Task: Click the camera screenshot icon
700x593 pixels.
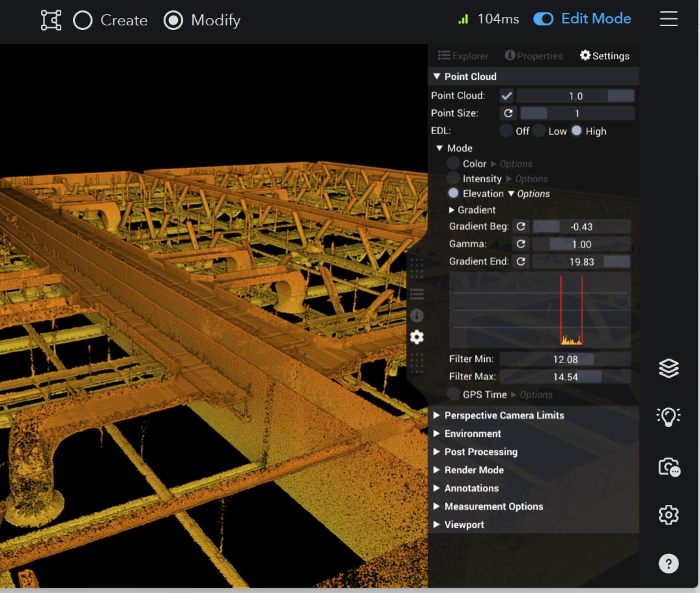Action: (669, 467)
